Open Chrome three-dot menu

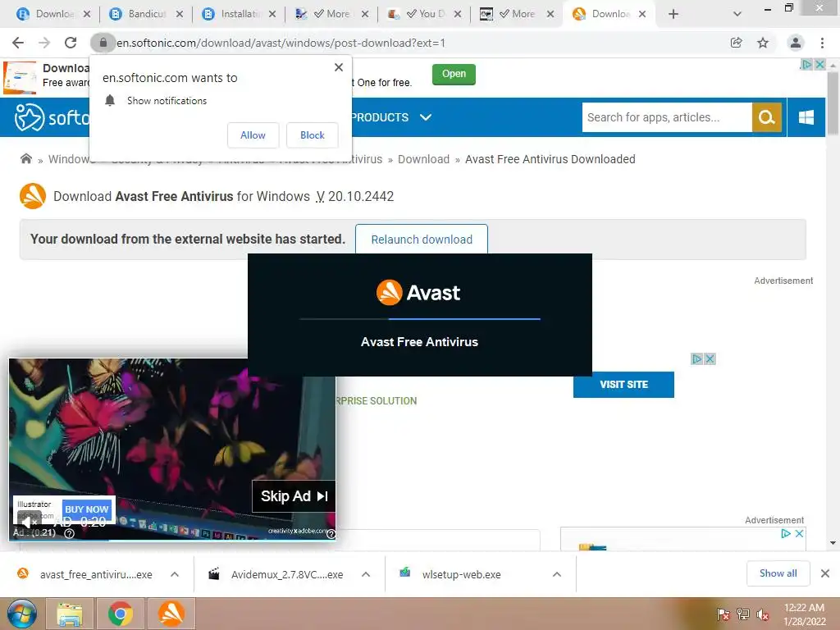point(822,43)
